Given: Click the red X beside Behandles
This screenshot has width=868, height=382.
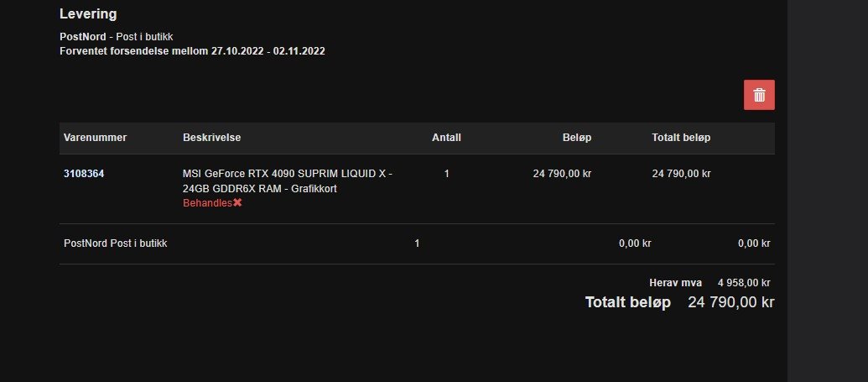Looking at the screenshot, I should click(x=237, y=203).
